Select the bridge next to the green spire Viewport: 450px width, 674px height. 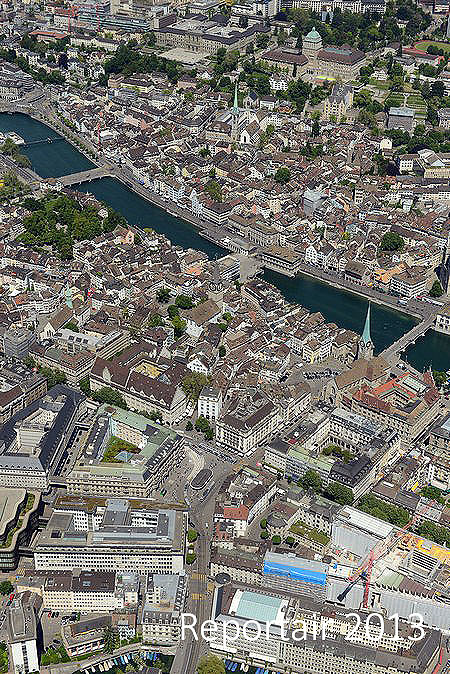[406, 341]
